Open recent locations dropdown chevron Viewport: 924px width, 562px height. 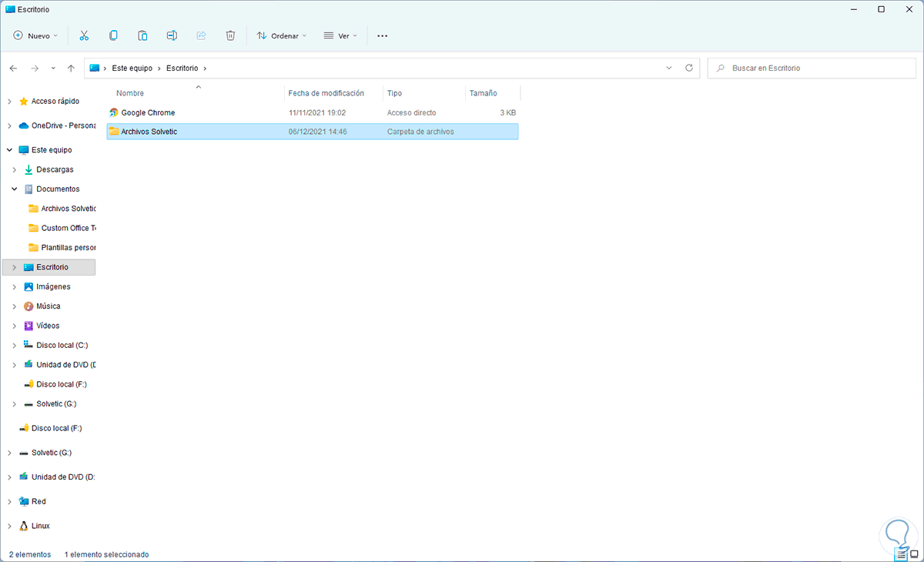click(x=53, y=69)
